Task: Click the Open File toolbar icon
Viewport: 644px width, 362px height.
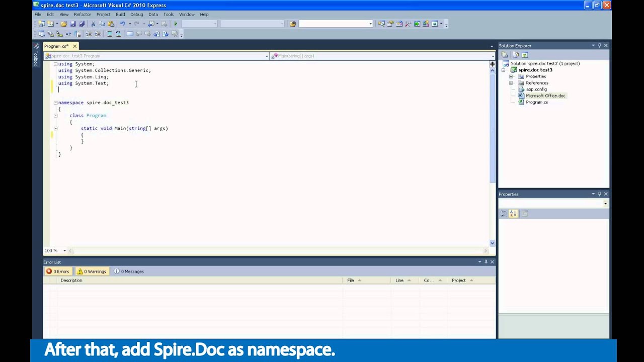Action: click(x=64, y=24)
